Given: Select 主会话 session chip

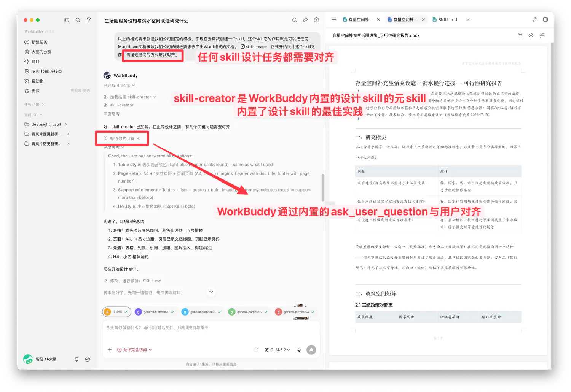Looking at the screenshot, I should pyautogui.click(x=117, y=312).
